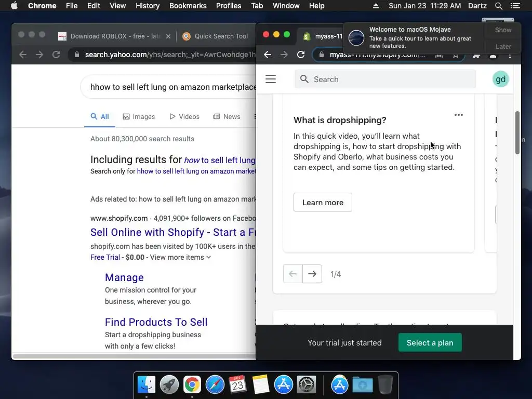Open Launchpad from the Dock
532x399 pixels.
click(169, 385)
